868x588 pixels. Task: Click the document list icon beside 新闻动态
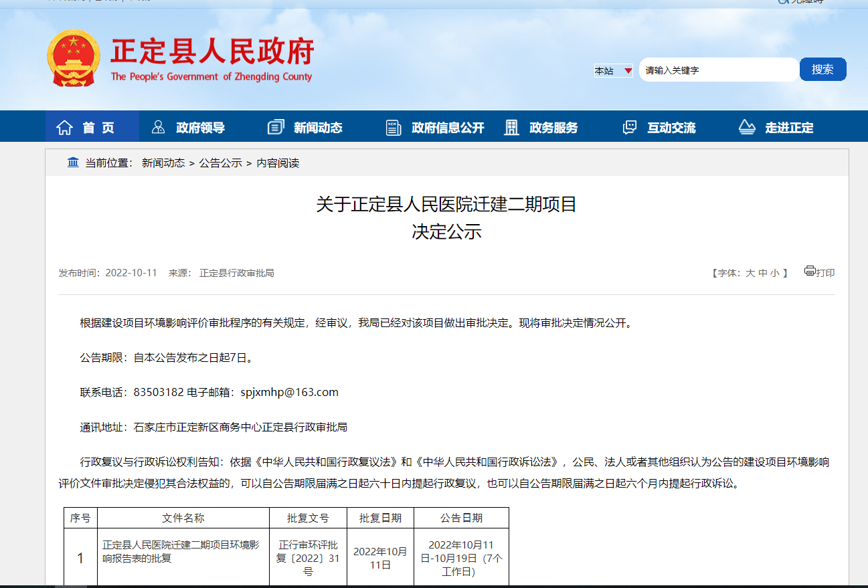click(x=276, y=127)
